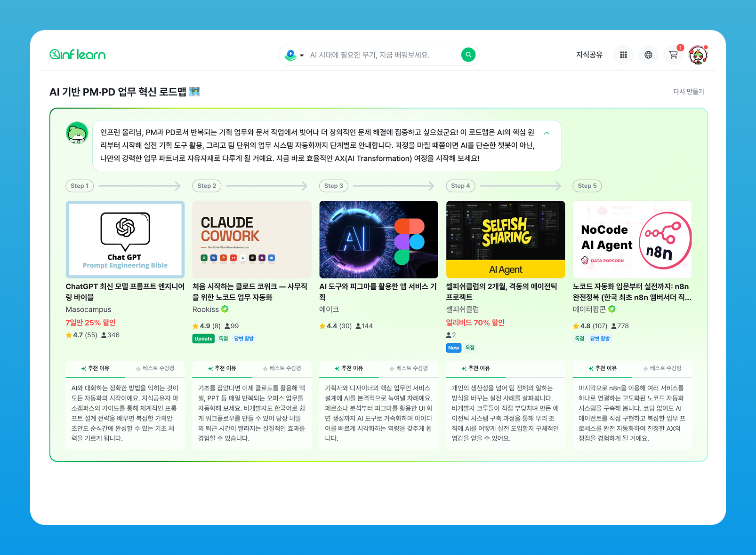The height and width of the screenshot is (555, 756).
Task: Click the 얼리버드 70% 할인 label
Action: 475,323
